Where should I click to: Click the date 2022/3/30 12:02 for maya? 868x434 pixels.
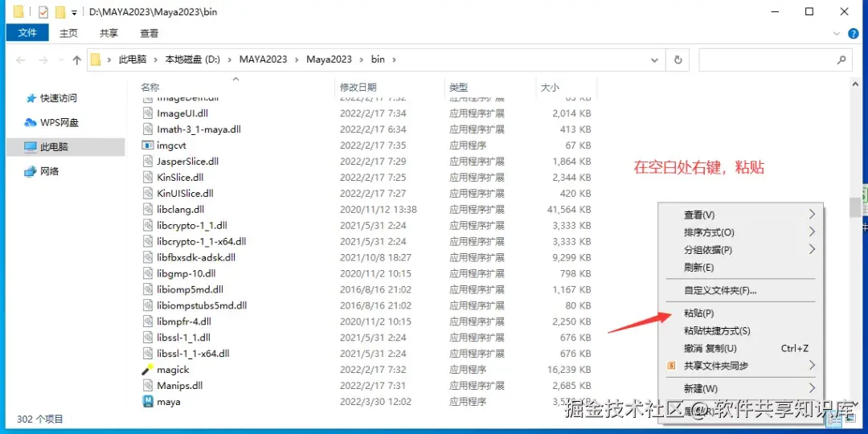pos(375,401)
